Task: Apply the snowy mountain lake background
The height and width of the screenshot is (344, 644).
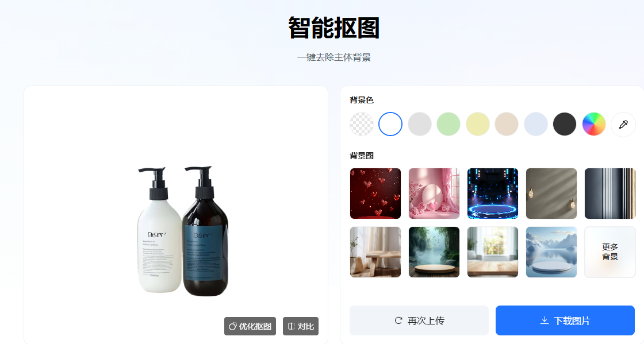Action: [x=551, y=252]
